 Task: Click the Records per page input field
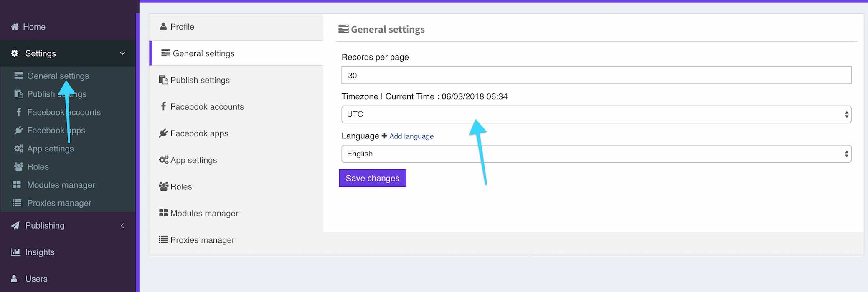tap(596, 76)
